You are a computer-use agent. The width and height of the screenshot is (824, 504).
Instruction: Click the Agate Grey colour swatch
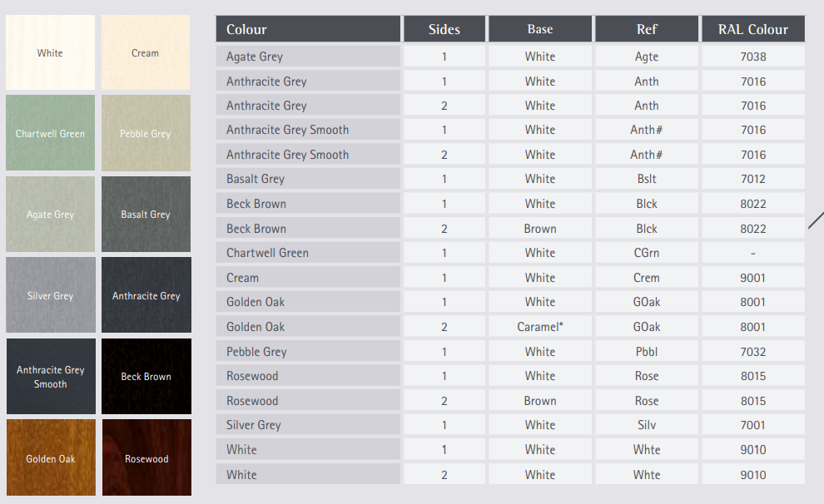tap(51, 215)
